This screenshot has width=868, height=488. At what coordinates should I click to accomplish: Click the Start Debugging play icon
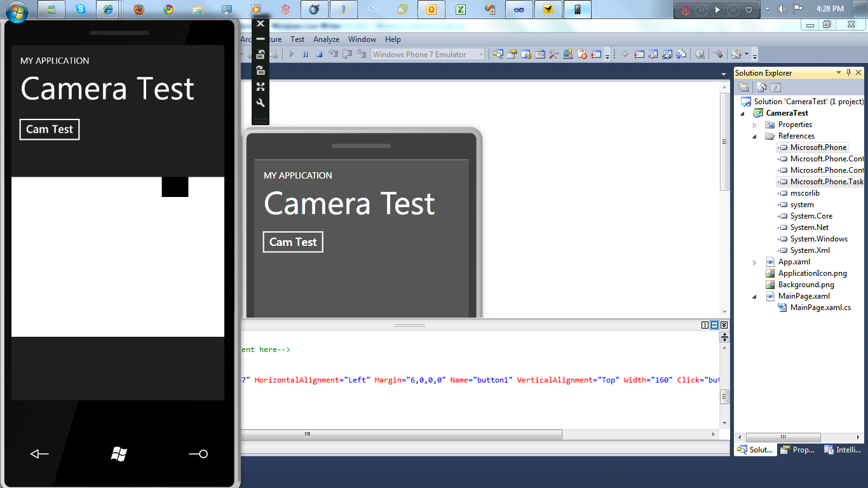coord(292,55)
